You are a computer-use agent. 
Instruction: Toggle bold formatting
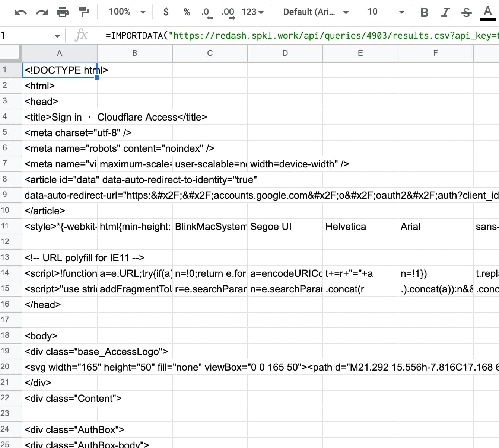point(424,12)
